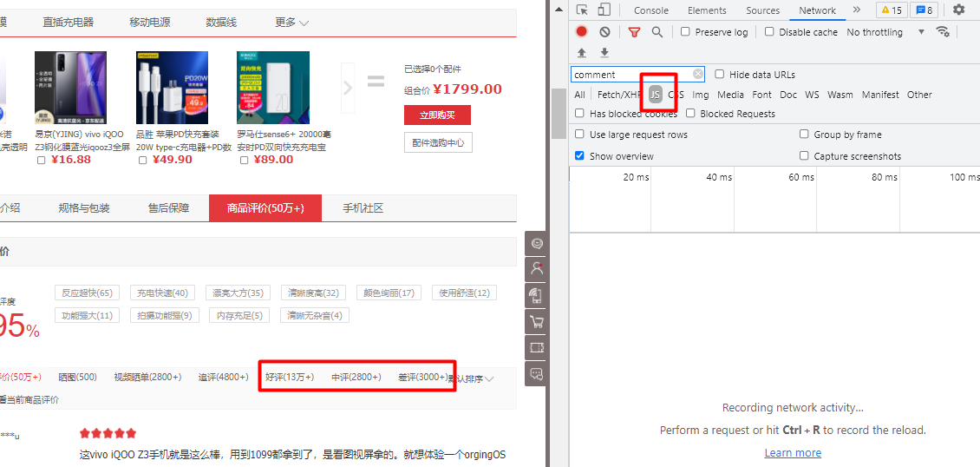Enable Preserve log checkbox
Image resolution: width=980 pixels, height=467 pixels.
click(x=685, y=32)
